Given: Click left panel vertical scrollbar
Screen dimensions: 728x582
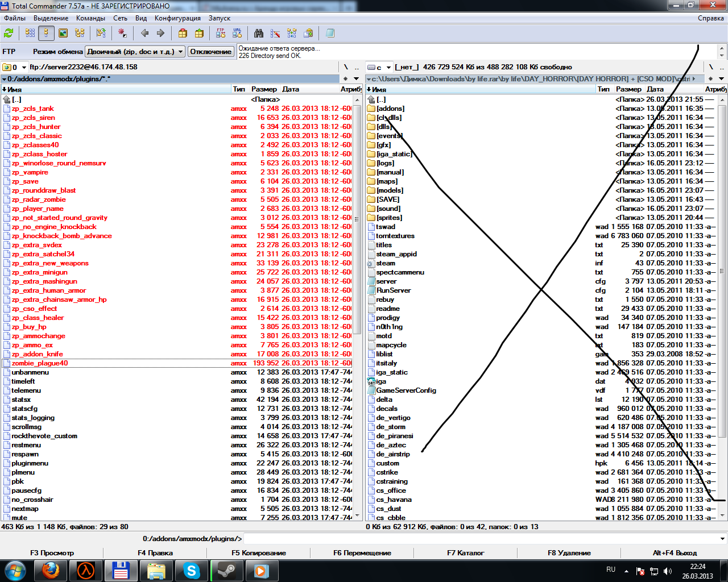Looking at the screenshot, I should pos(357,307).
